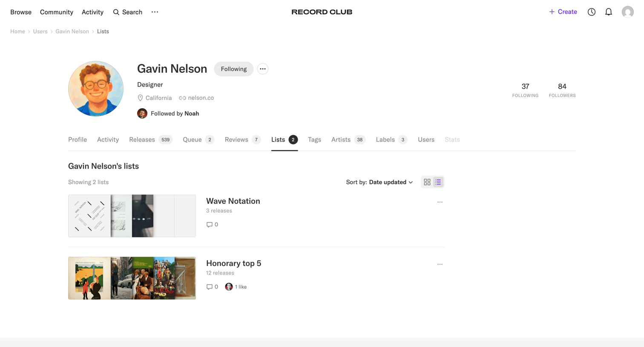This screenshot has width=644, height=347.
Task: View who liked Honorary top 5
Action: [x=236, y=287]
